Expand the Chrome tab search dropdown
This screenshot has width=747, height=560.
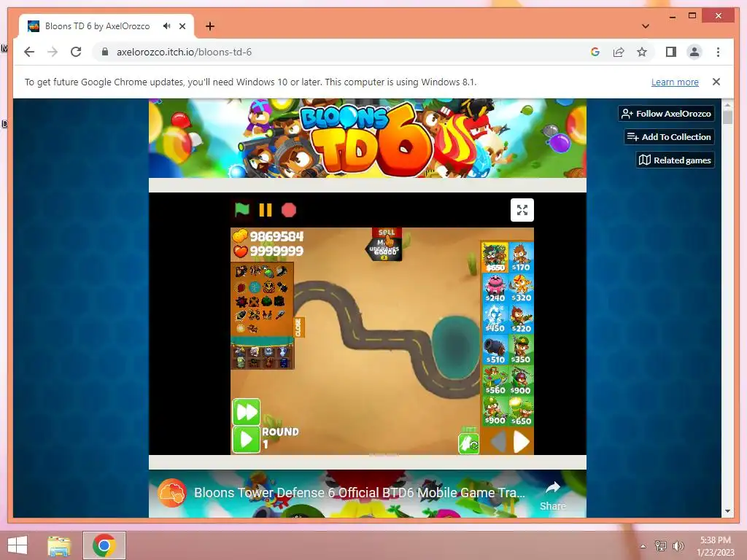click(x=646, y=26)
